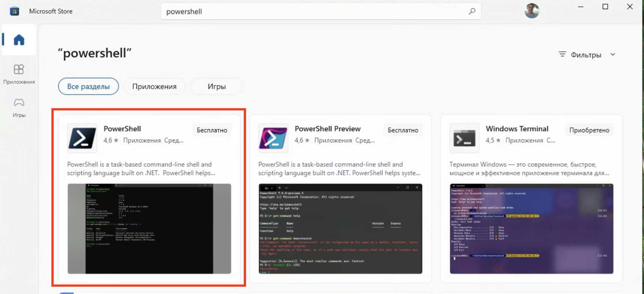Click the Microsoft Store logo icon
The image size is (644, 294).
[14, 11]
